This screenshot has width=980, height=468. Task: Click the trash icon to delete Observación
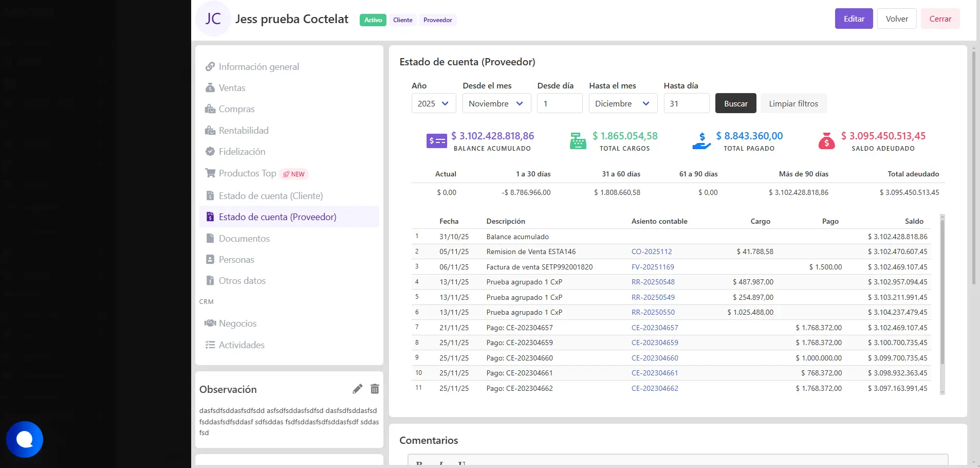click(375, 389)
